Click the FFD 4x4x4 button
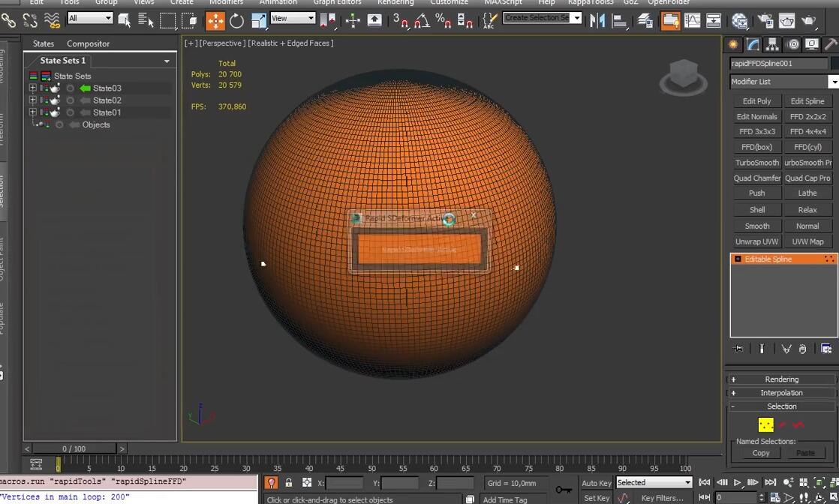839x504 pixels. (807, 131)
